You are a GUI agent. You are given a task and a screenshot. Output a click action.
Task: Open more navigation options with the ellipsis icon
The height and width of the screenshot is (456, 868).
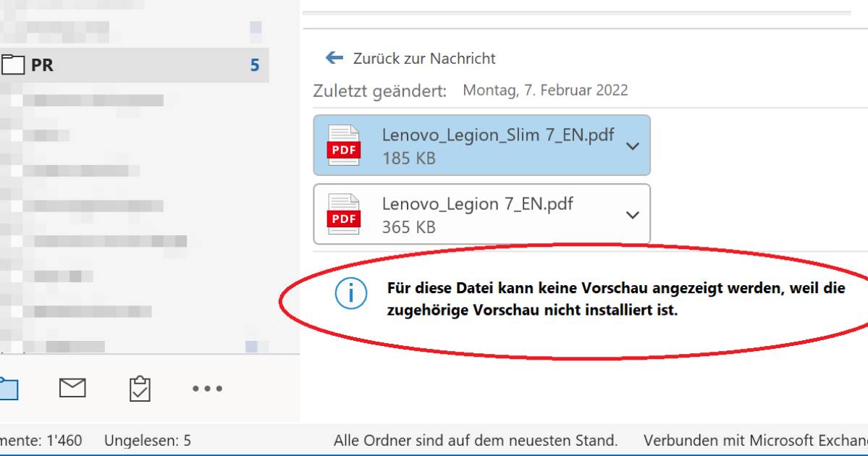point(207,389)
